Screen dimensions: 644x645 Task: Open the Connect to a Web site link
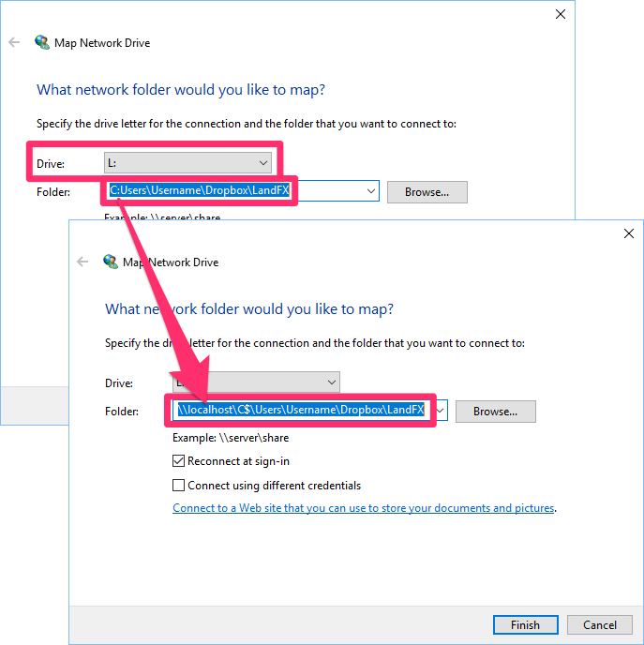click(x=364, y=508)
